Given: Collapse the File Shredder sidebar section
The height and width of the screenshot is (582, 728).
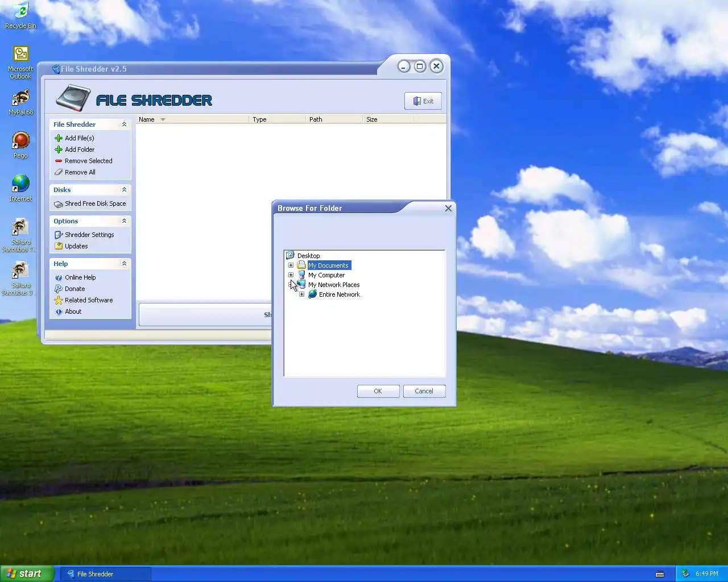Looking at the screenshot, I should (124, 124).
